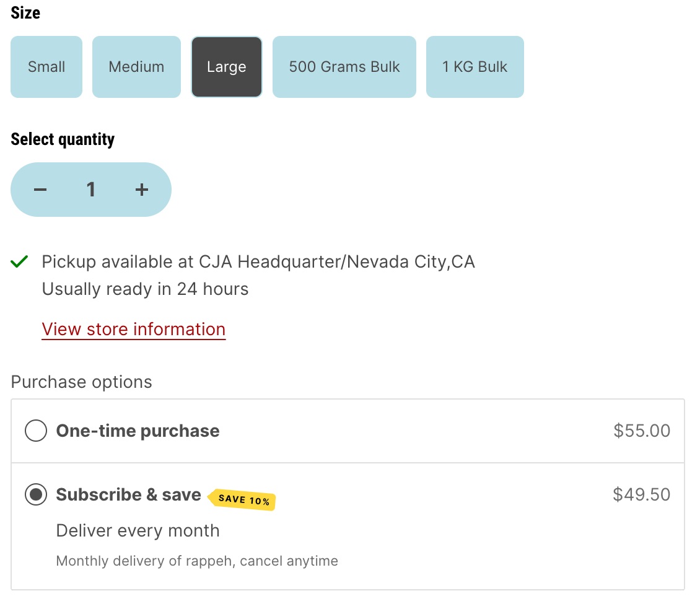Select the Subscribe & save radio button
This screenshot has width=700, height=596.
pos(36,495)
